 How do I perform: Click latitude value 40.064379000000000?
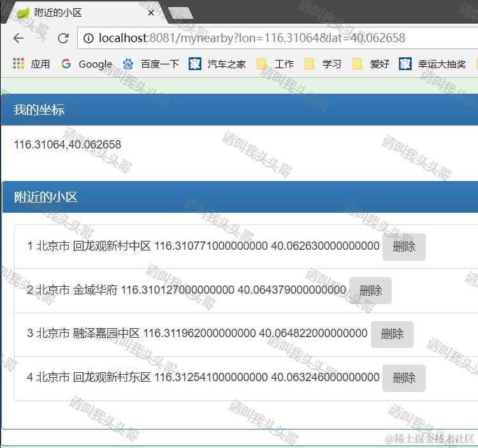[292, 290]
